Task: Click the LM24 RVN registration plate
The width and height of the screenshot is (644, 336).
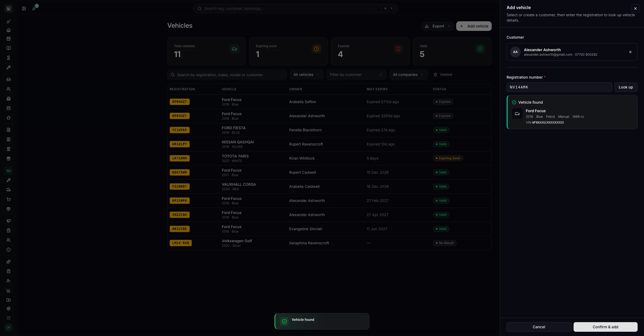Action: tap(181, 243)
